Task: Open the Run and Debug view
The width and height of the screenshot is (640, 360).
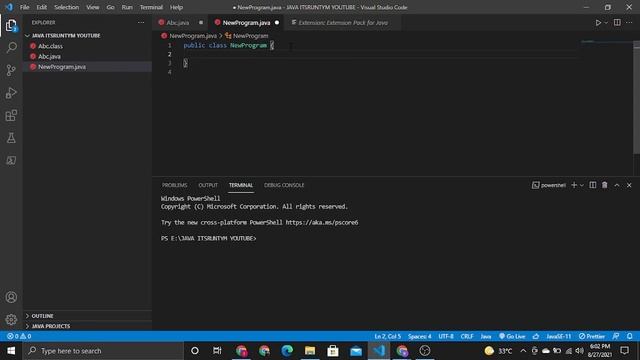Action: (x=11, y=93)
